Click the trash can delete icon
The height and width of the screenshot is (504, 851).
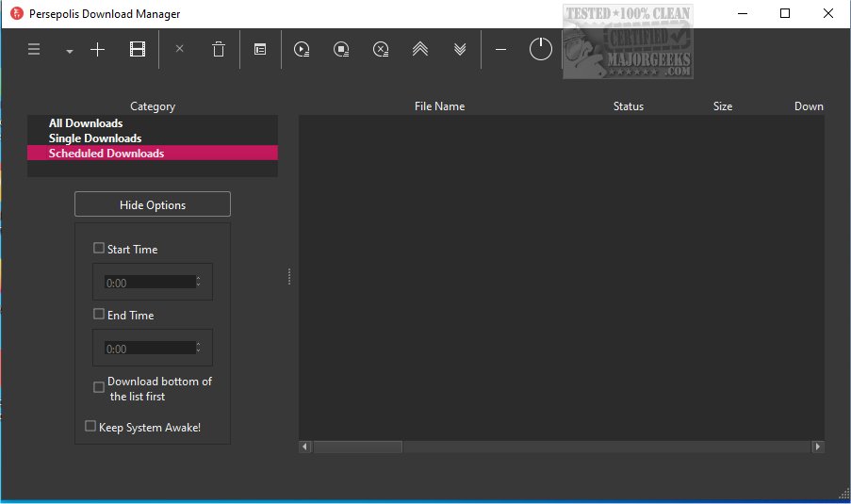point(219,50)
